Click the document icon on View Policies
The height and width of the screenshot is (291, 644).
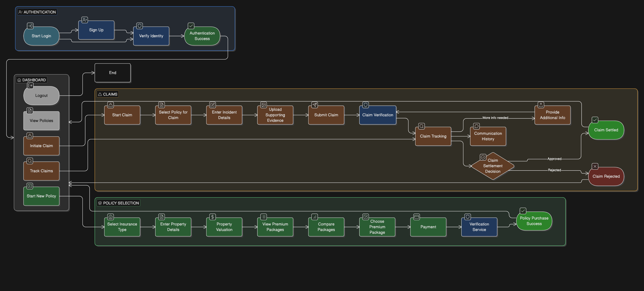tap(30, 111)
